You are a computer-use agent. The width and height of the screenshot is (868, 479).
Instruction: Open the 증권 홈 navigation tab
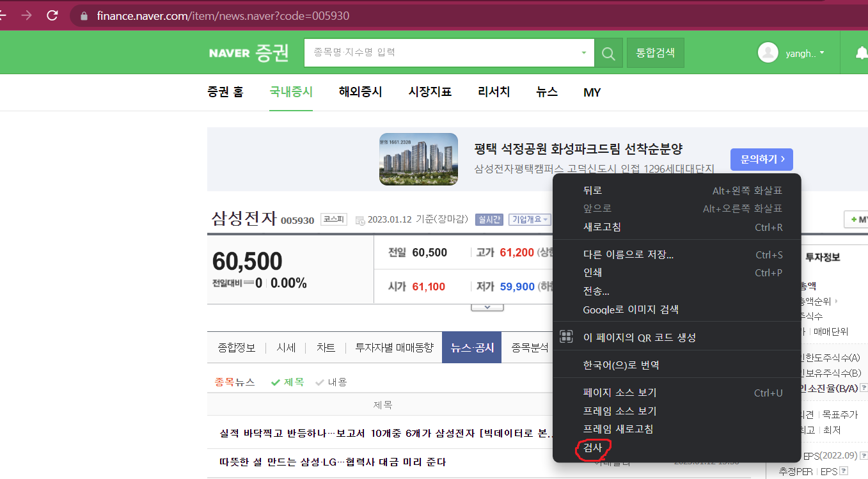225,92
